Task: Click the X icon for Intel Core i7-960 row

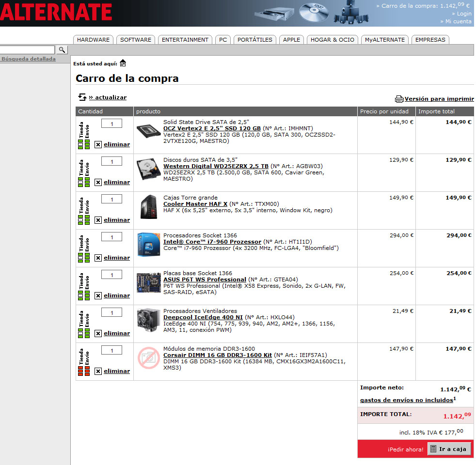Action: point(98,258)
